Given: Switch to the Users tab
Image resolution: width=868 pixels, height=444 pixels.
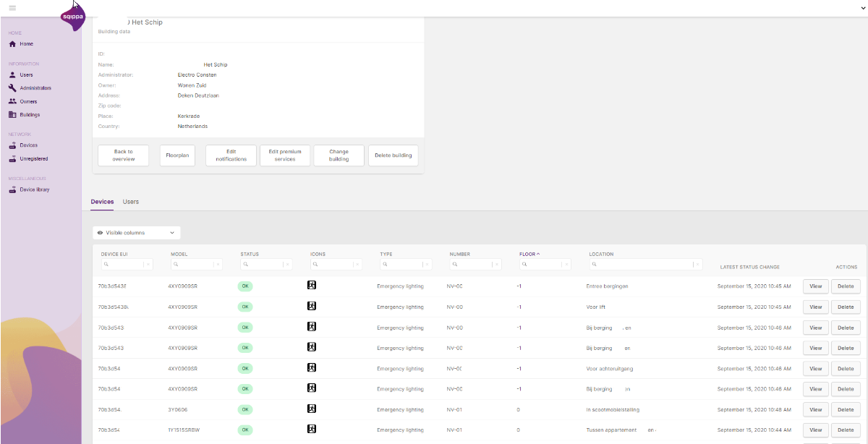Looking at the screenshot, I should [x=131, y=202].
